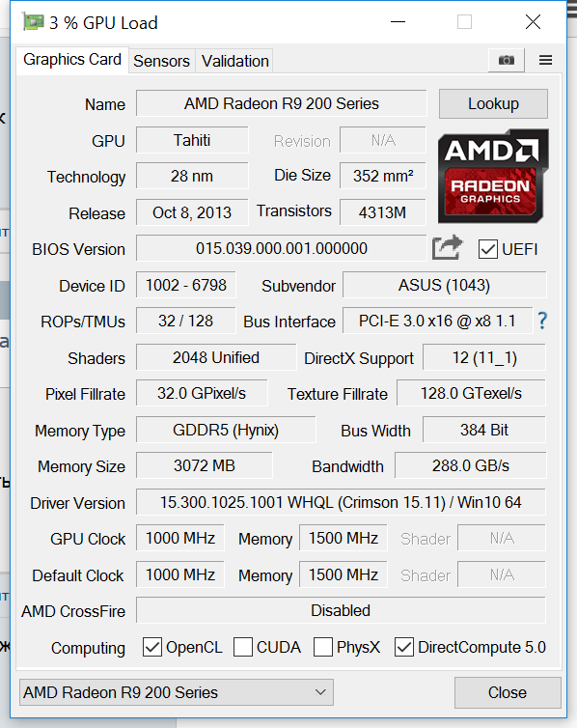The width and height of the screenshot is (577, 728).
Task: Click the BIOS export share icon
Action: pyautogui.click(x=447, y=247)
